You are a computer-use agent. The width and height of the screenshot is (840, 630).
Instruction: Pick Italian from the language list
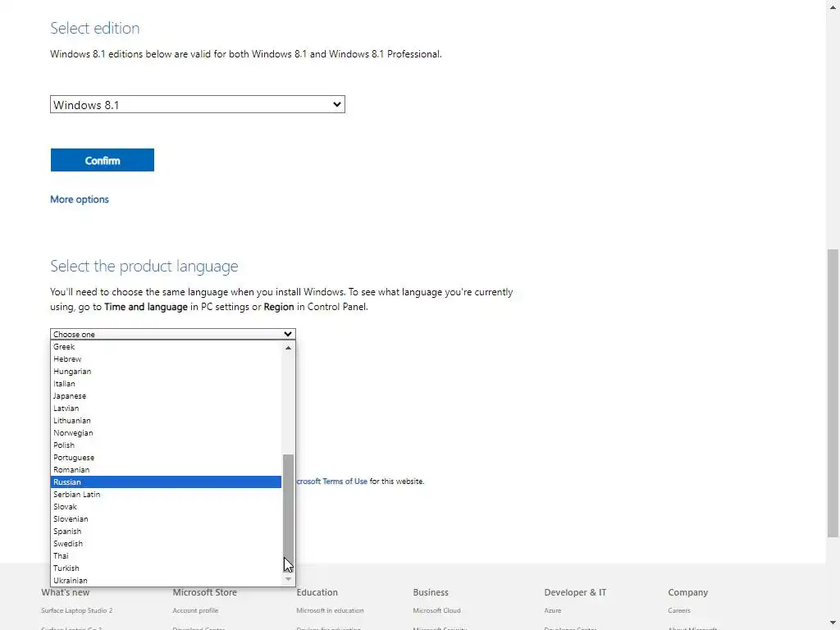pos(166,384)
